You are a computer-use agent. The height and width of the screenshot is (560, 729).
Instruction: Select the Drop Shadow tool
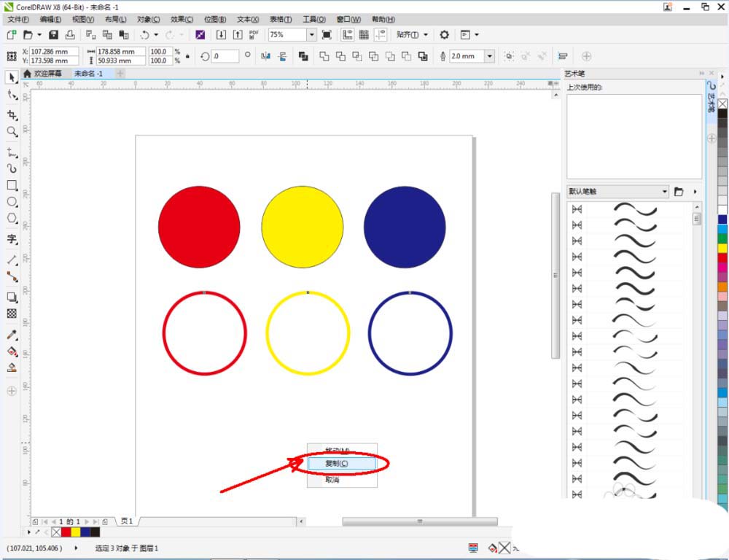point(12,297)
